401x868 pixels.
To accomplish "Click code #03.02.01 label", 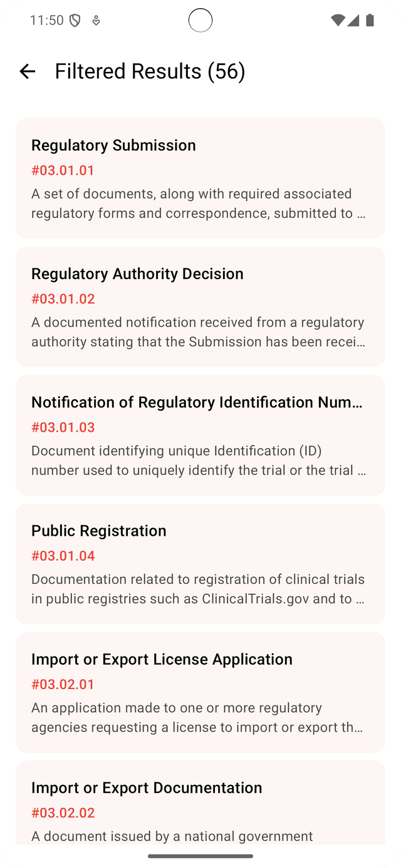I will [63, 684].
